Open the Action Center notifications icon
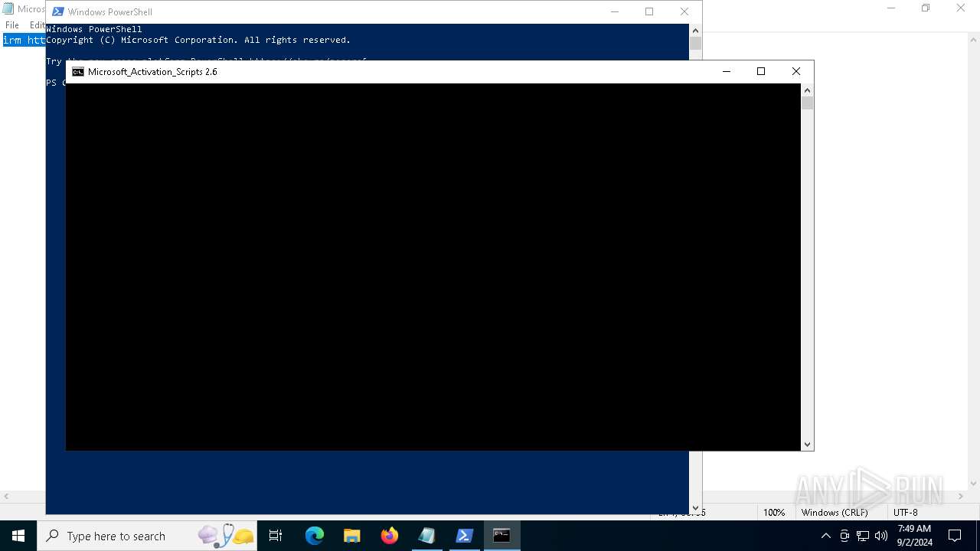Screen dimensions: 980x551 click(955, 536)
